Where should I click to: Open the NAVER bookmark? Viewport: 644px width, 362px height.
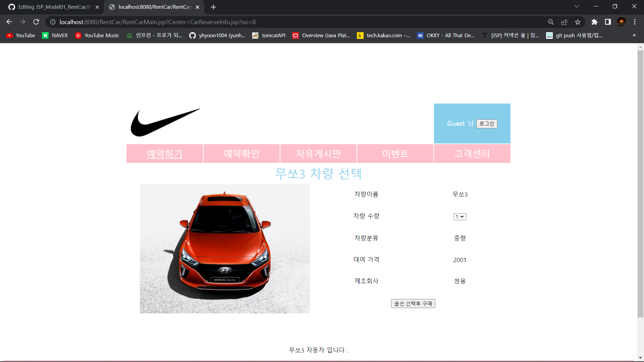pyautogui.click(x=55, y=35)
